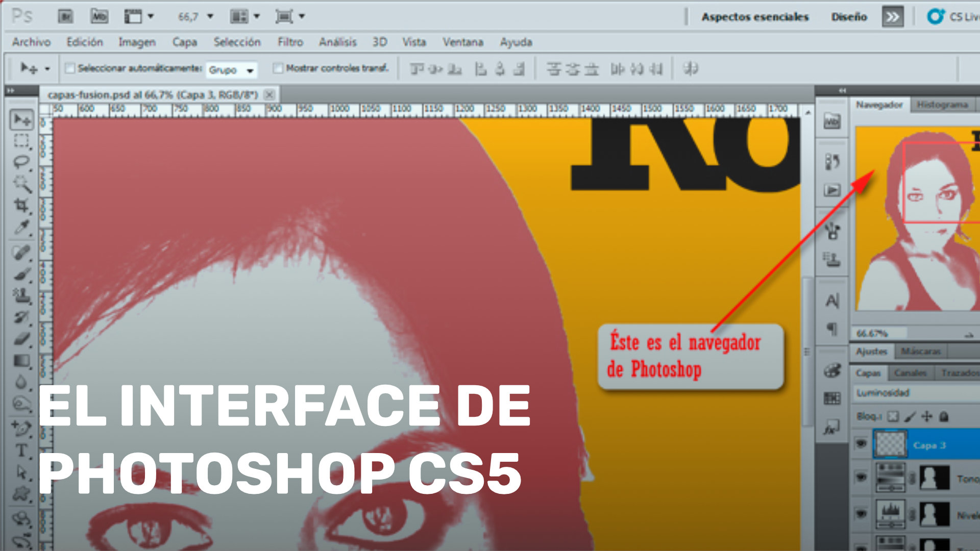Open the Clone Source panel icon
The width and height of the screenshot is (980, 551).
(832, 259)
